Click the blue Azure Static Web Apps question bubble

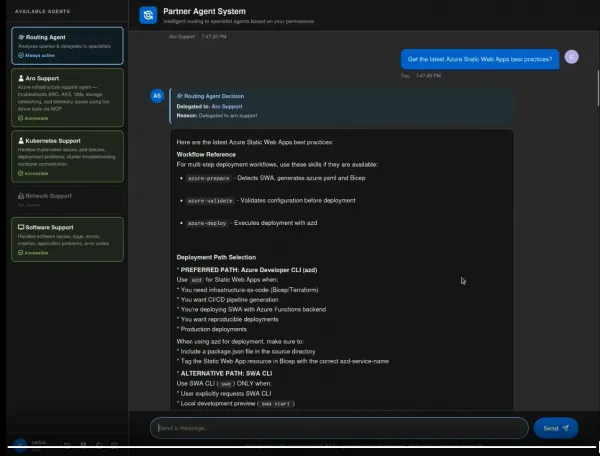coord(480,59)
